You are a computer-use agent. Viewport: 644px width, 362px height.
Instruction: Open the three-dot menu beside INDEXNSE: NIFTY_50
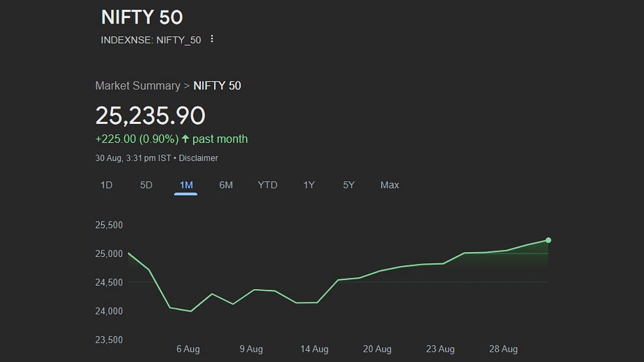tap(212, 39)
